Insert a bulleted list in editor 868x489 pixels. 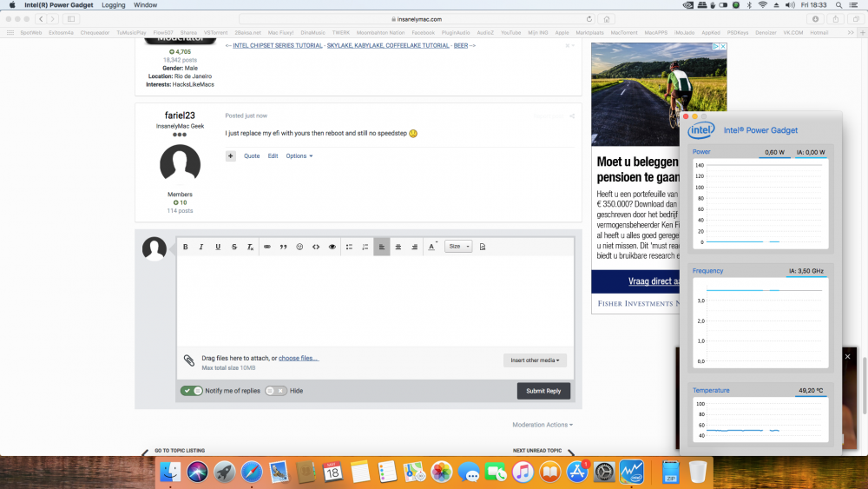coord(349,247)
